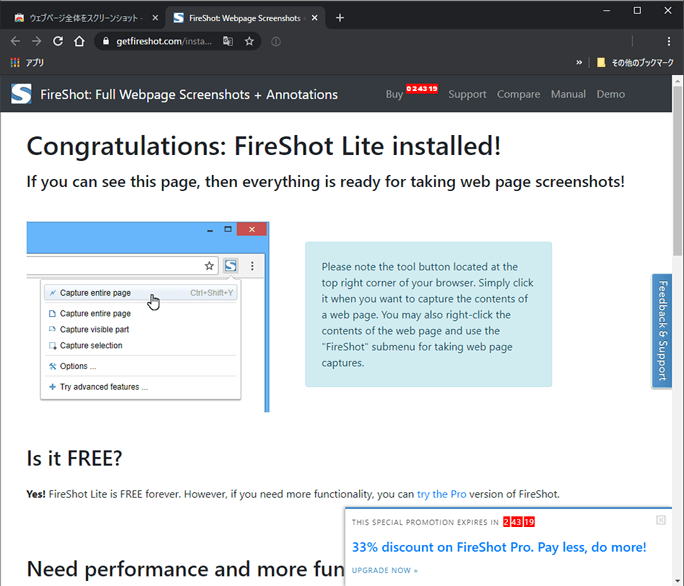Viewport: 684px width, 586px height.
Task: Click the 'Is it FREE?' heading
Action: click(x=75, y=459)
